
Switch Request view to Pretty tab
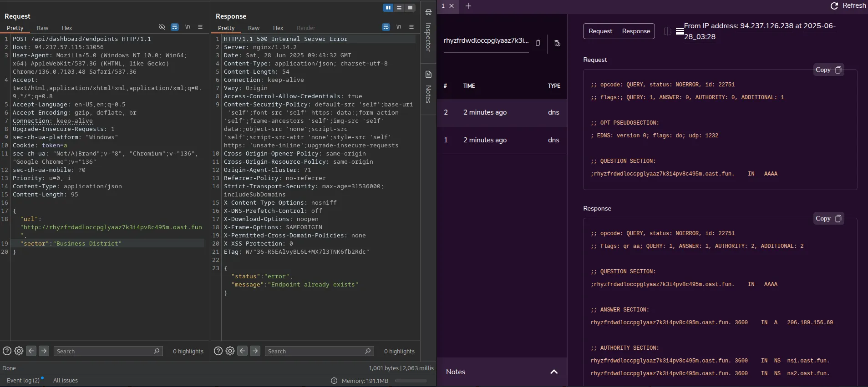point(15,28)
